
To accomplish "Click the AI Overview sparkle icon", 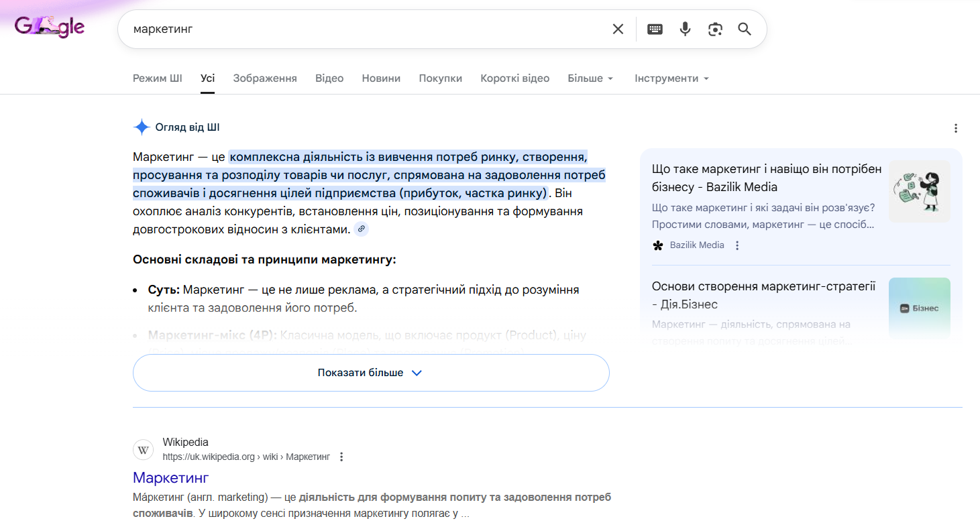I will tap(142, 127).
